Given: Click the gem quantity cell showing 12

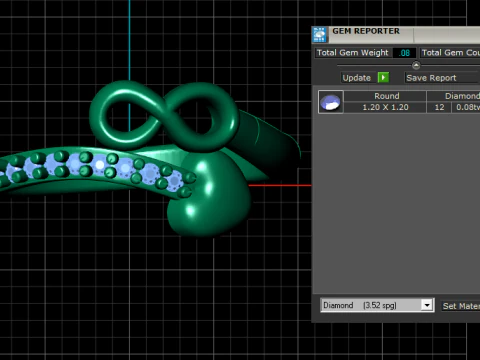Looking at the screenshot, I should (x=439, y=107).
